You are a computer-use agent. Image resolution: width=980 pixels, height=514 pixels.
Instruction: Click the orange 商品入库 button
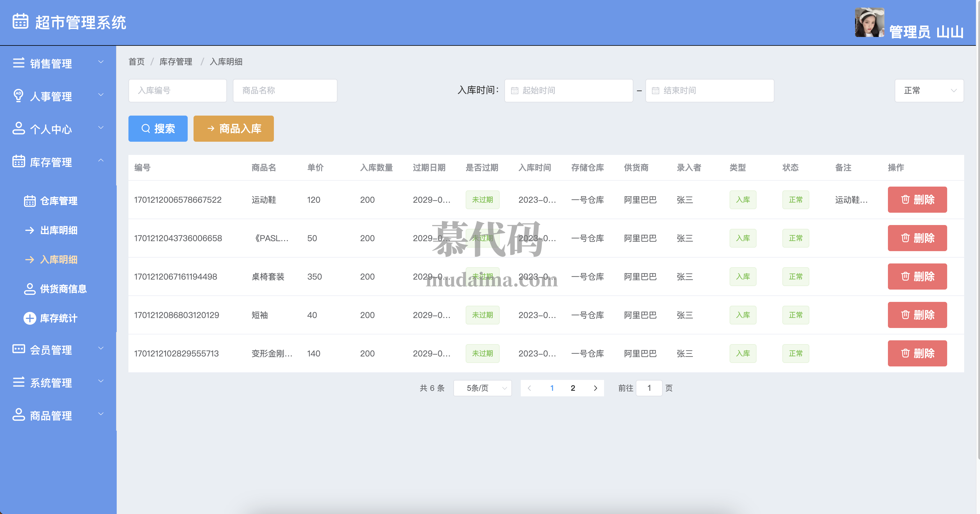point(233,129)
